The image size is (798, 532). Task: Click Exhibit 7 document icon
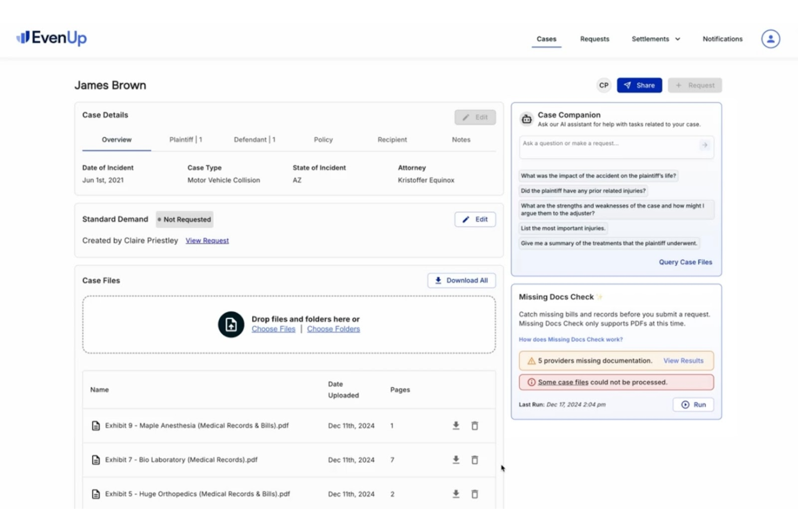coord(96,460)
